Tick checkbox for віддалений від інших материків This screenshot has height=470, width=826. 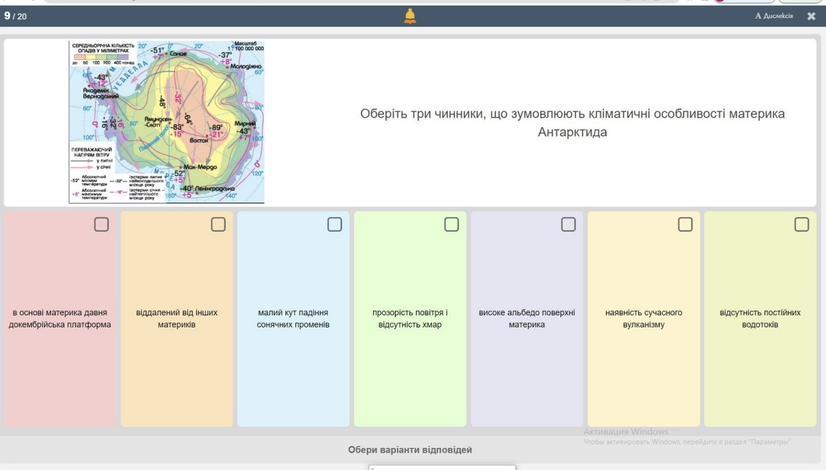pos(218,224)
